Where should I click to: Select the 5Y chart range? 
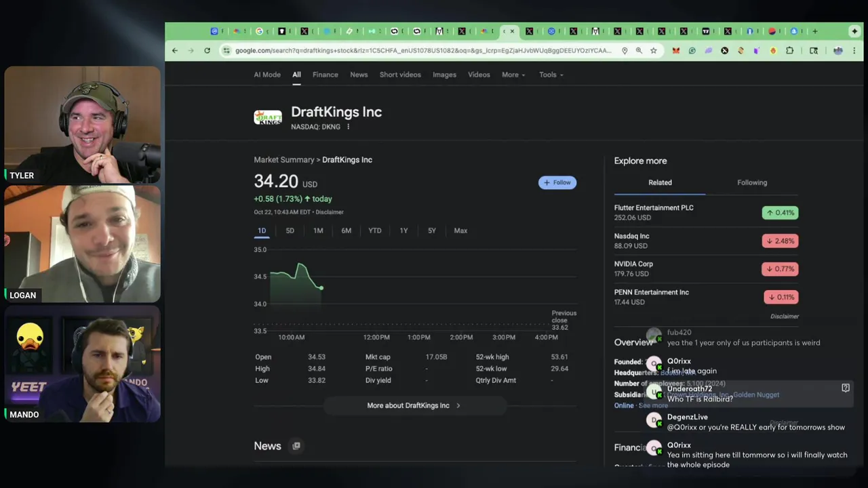click(432, 230)
